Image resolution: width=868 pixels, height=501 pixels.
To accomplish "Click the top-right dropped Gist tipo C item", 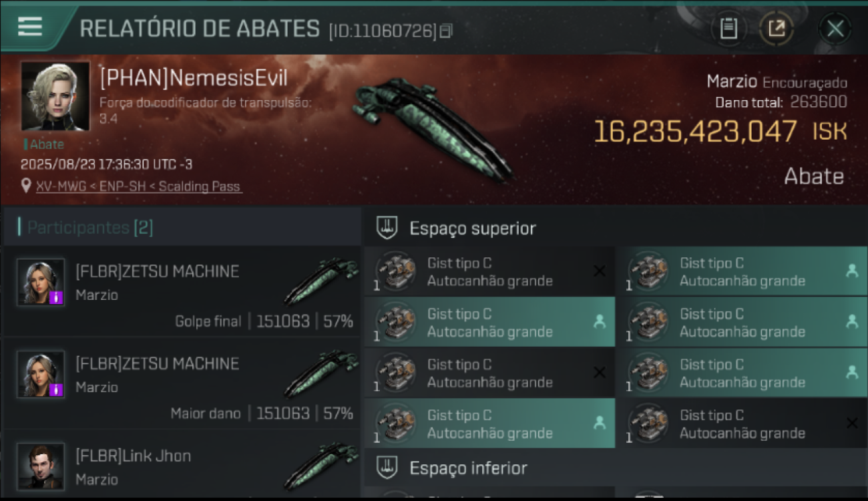I will coord(740,272).
